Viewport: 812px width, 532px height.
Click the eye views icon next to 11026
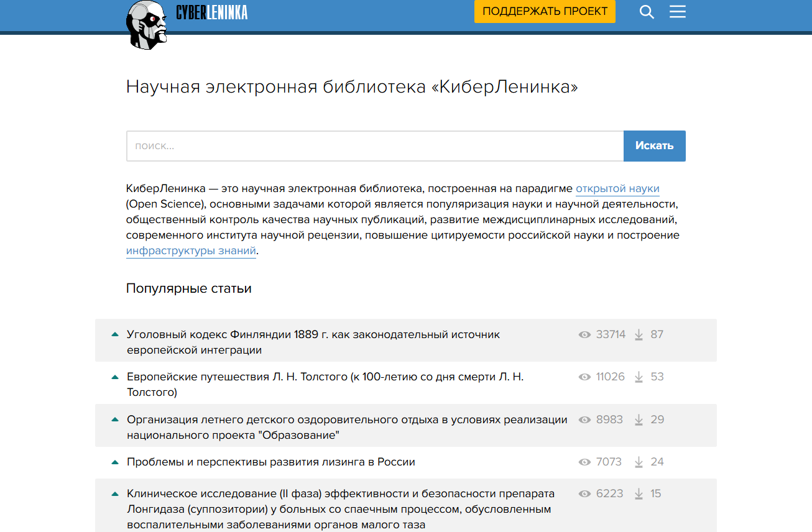click(x=584, y=377)
